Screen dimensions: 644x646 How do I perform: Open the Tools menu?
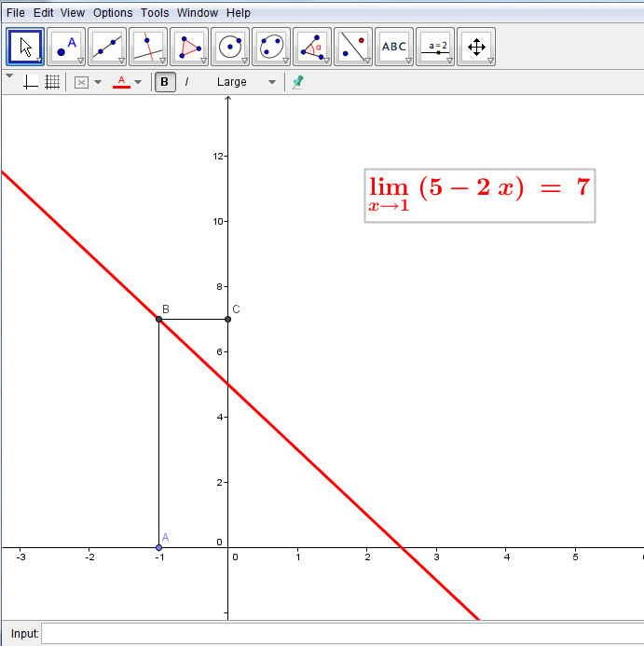[155, 13]
